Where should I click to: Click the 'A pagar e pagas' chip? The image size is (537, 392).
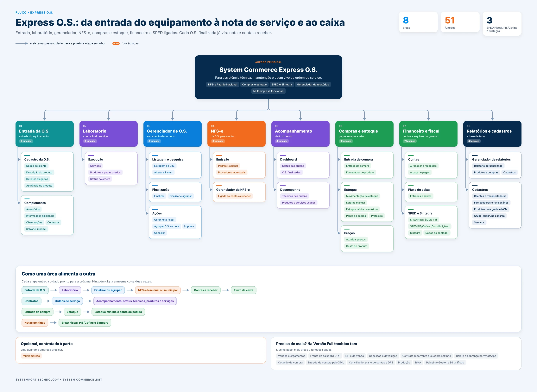click(420, 172)
